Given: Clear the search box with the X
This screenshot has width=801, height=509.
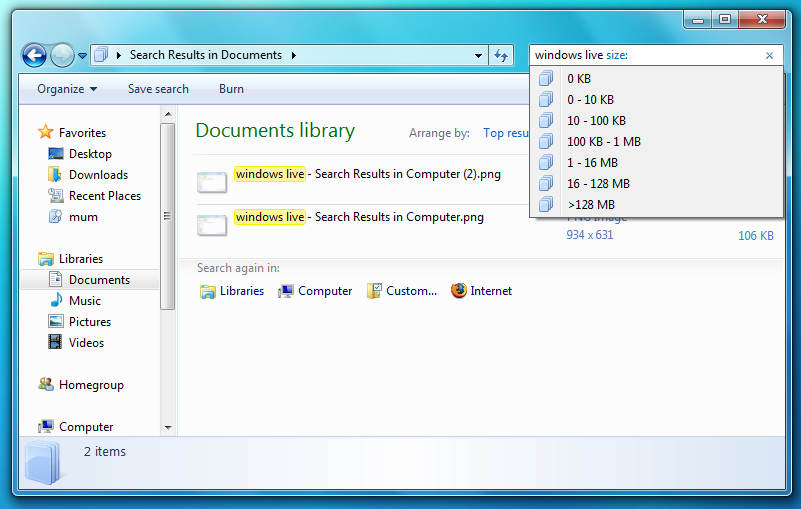Looking at the screenshot, I should click(769, 55).
